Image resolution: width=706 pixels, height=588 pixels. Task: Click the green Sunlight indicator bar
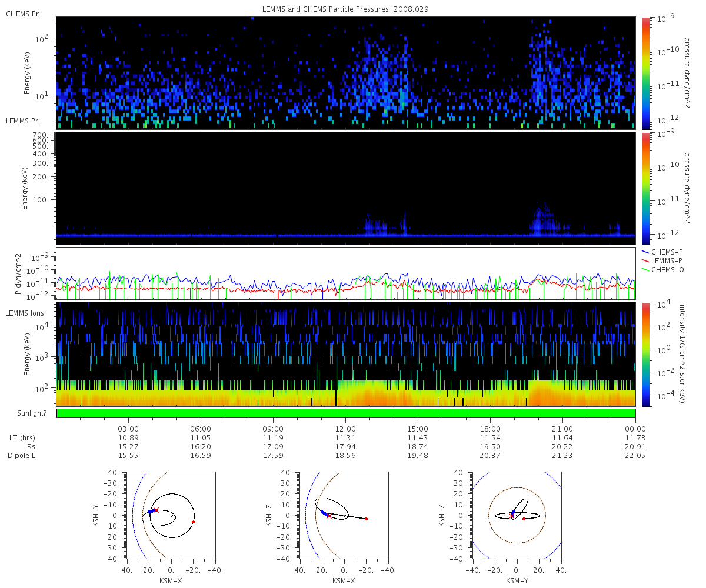click(346, 413)
